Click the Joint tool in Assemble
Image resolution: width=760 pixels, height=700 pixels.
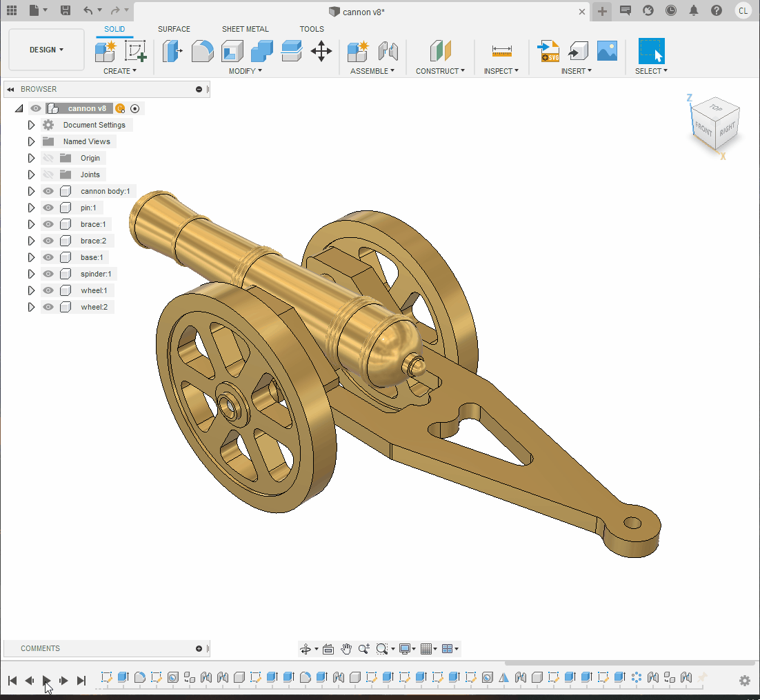coord(388,51)
